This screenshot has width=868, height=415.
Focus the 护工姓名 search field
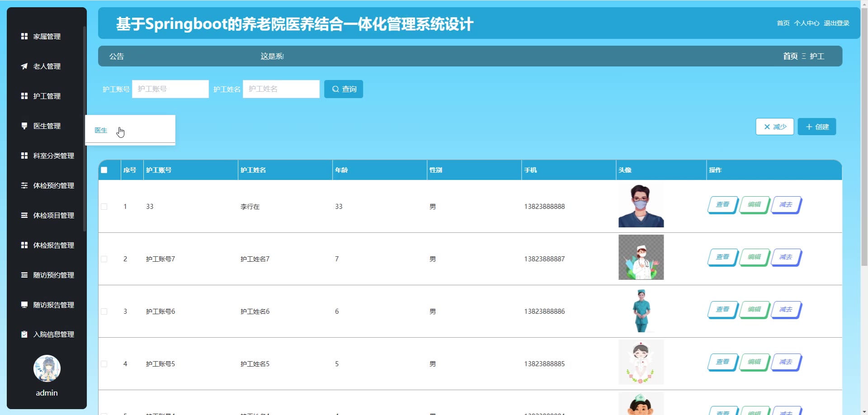[x=281, y=89]
